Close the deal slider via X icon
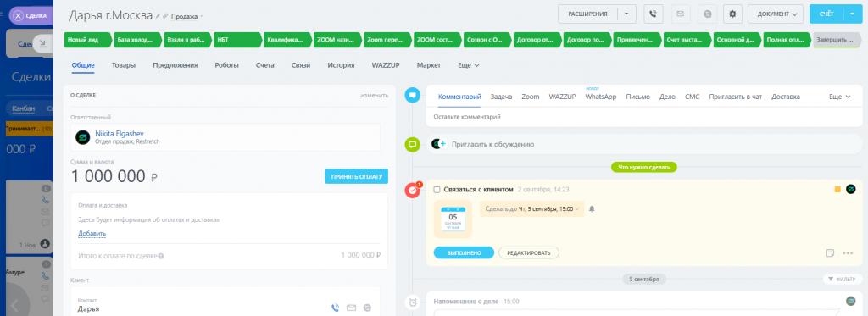The height and width of the screenshot is (316, 868). (18, 16)
